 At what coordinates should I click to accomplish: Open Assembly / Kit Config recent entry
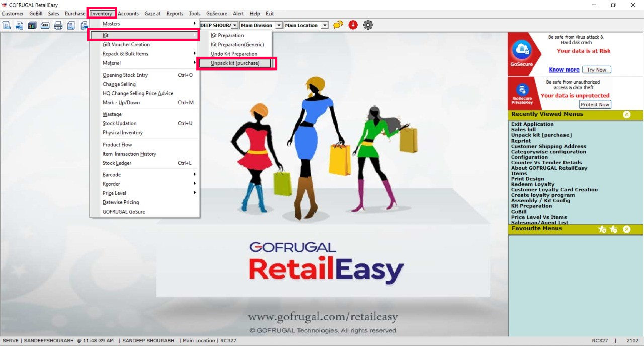point(540,201)
